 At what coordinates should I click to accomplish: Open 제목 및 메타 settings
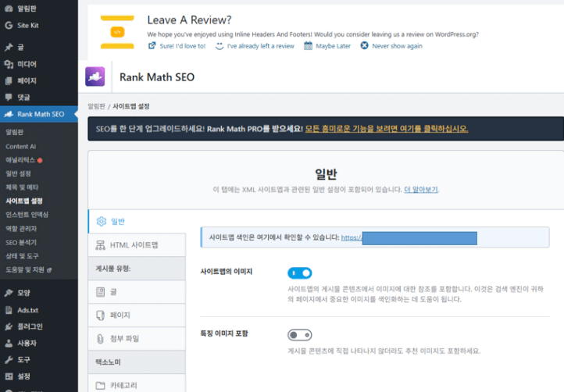[22, 187]
